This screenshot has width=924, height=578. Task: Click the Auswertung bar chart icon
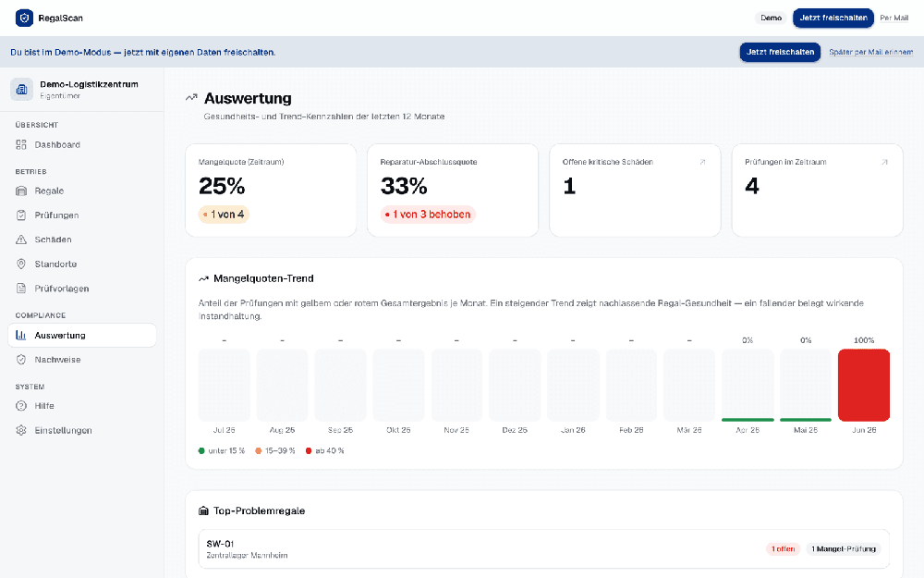pos(21,335)
